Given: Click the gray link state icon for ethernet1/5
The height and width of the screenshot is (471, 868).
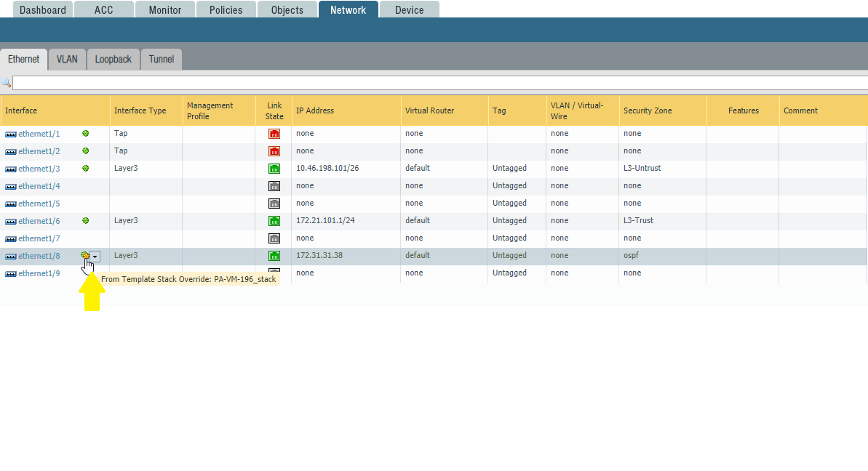Looking at the screenshot, I should 274,204.
